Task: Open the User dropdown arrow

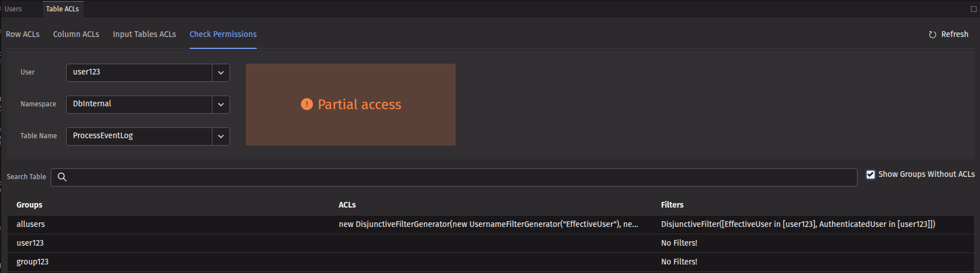Action: coord(221,73)
